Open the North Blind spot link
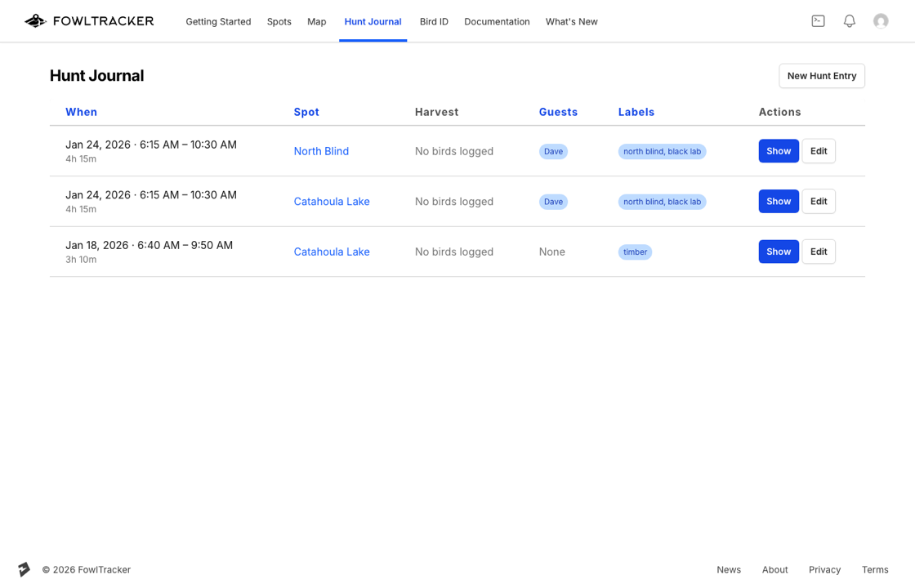 [x=321, y=151]
